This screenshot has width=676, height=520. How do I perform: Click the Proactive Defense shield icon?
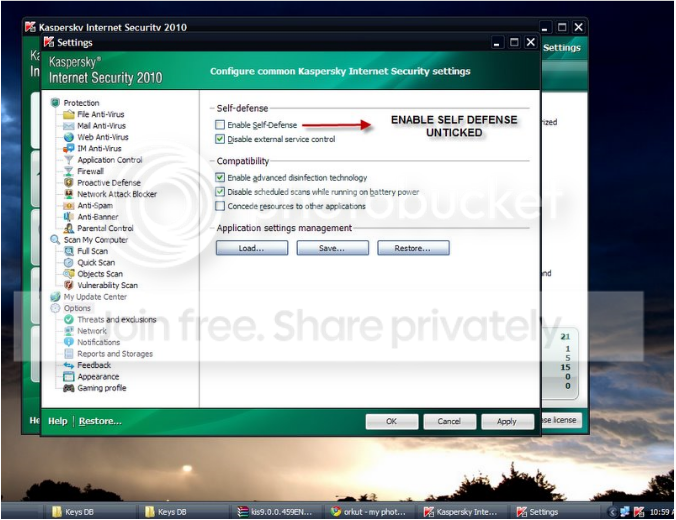[x=69, y=182]
